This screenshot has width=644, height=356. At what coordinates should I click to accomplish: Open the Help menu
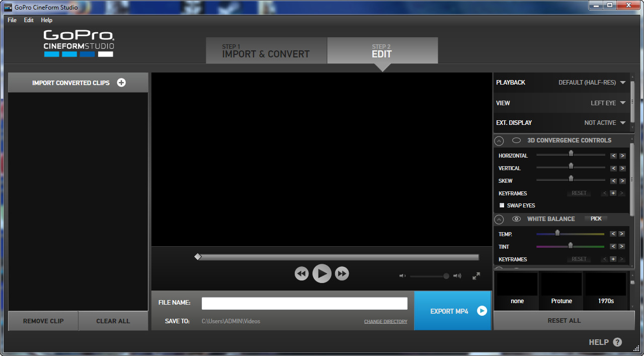(x=47, y=20)
